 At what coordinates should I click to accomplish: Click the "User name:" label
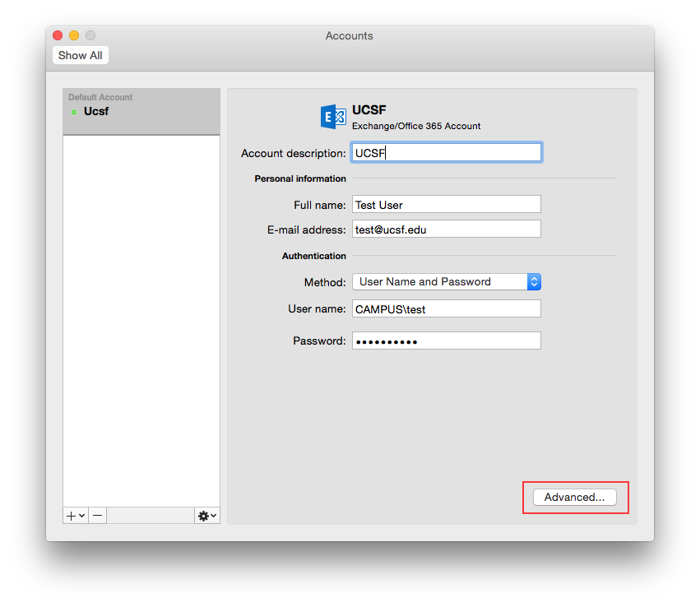pyautogui.click(x=317, y=309)
